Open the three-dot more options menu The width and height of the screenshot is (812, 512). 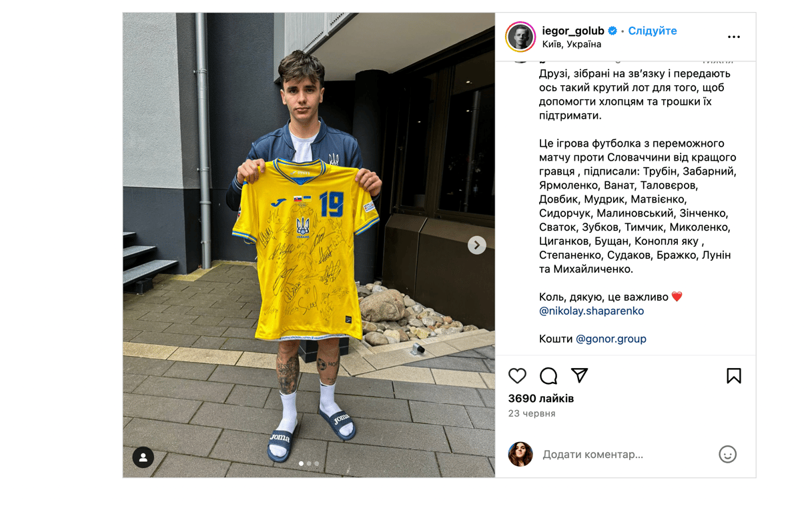click(x=734, y=37)
